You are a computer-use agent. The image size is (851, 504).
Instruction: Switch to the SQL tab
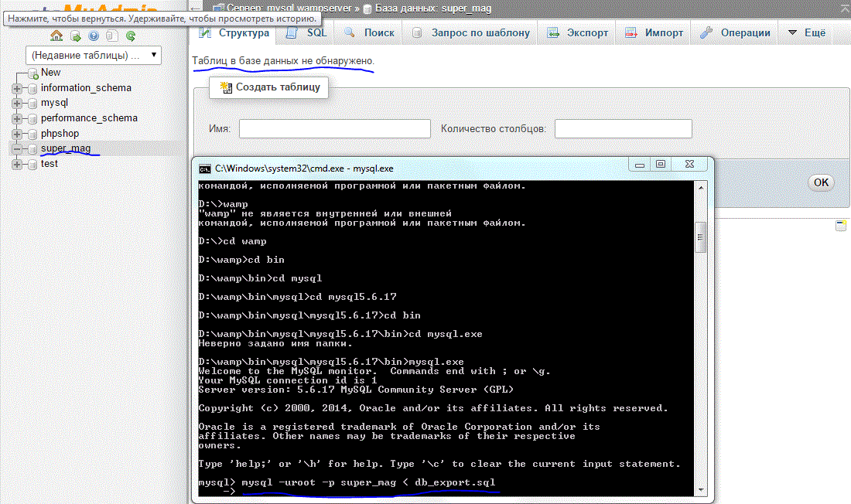[307, 33]
